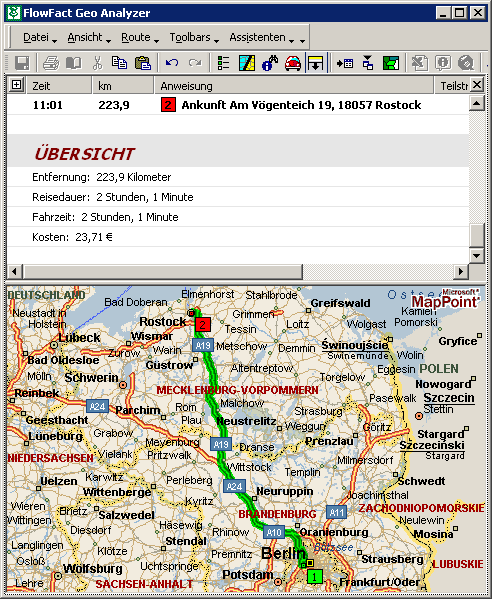Click the Zeit column header
The width and height of the screenshot is (492, 599).
pos(59,86)
